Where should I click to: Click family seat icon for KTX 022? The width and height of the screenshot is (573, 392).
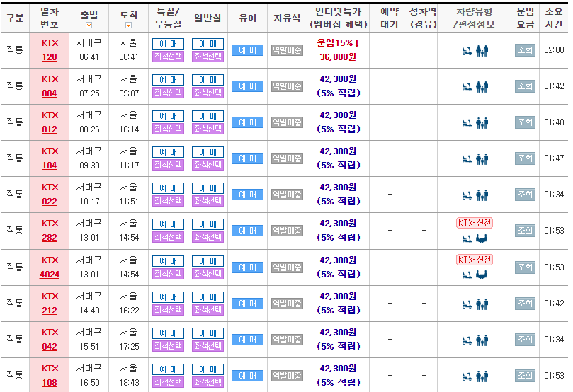point(482,195)
